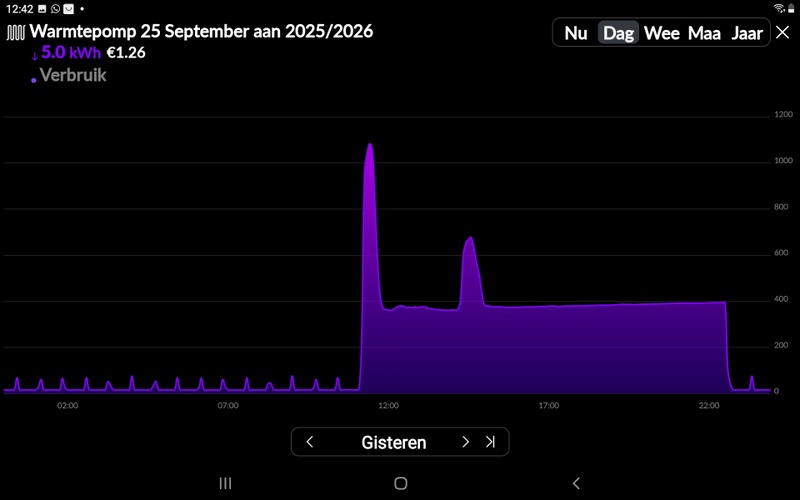Go to the next day arrow
Viewport: 800px width, 500px height.
tap(465, 442)
